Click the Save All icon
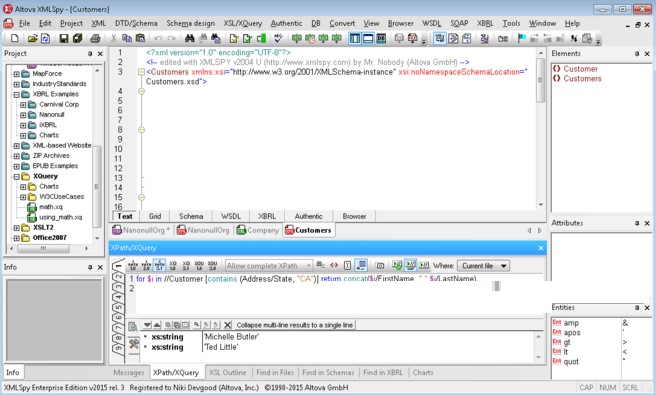This screenshot has width=656, height=395. click(77, 38)
